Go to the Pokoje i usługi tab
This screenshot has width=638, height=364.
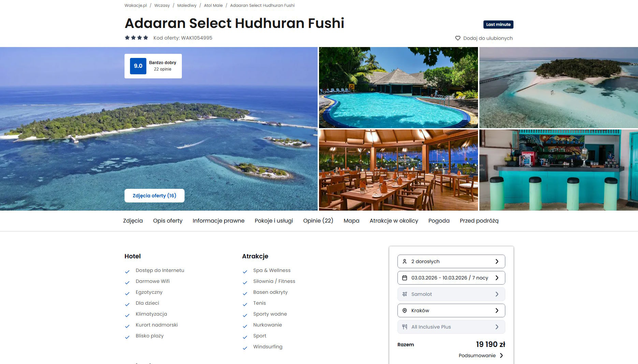pos(274,221)
